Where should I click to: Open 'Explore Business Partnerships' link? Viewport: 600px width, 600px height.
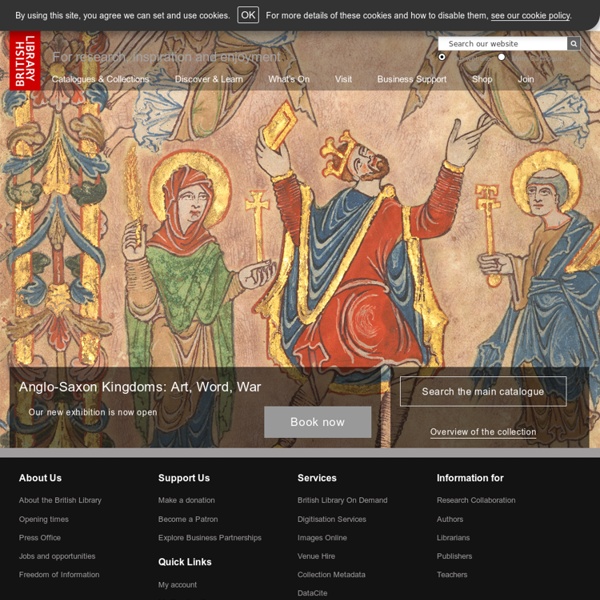point(210,538)
